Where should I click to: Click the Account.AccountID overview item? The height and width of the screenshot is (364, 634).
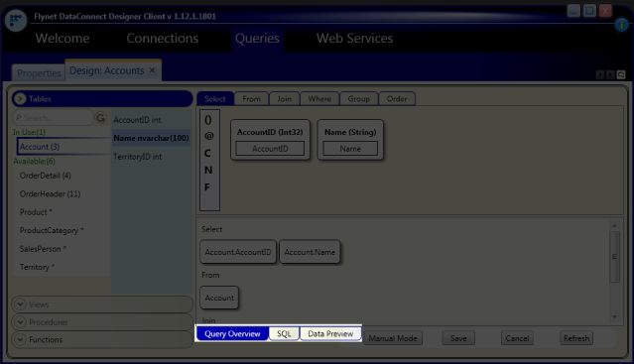pyautogui.click(x=238, y=252)
